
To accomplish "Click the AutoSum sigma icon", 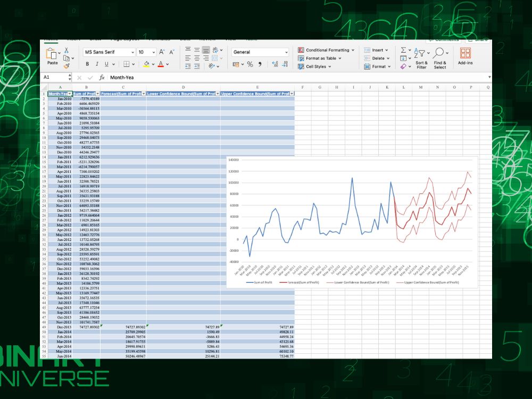I will (x=403, y=50).
